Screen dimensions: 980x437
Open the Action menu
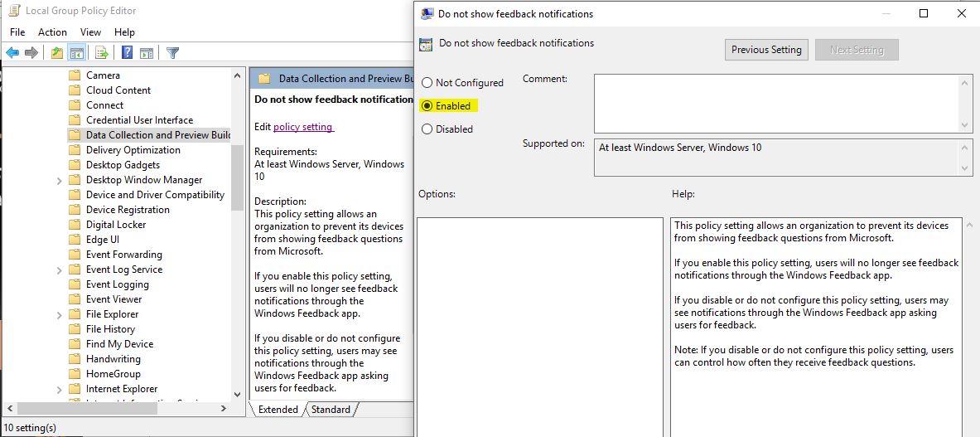pos(52,32)
